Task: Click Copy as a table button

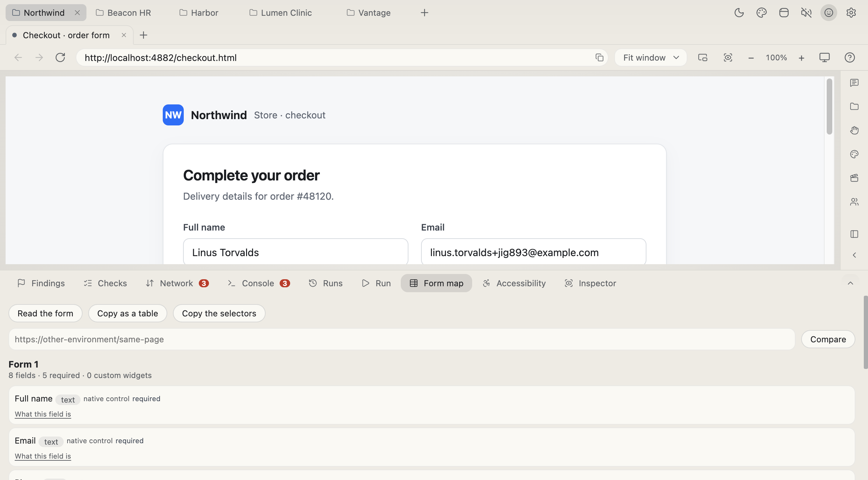Action: coord(127,313)
